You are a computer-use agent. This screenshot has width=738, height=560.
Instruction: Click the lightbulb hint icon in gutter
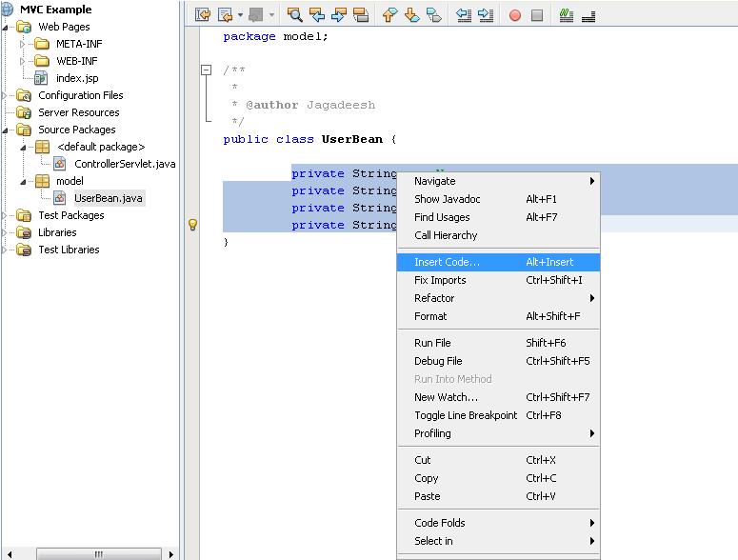[x=192, y=225]
